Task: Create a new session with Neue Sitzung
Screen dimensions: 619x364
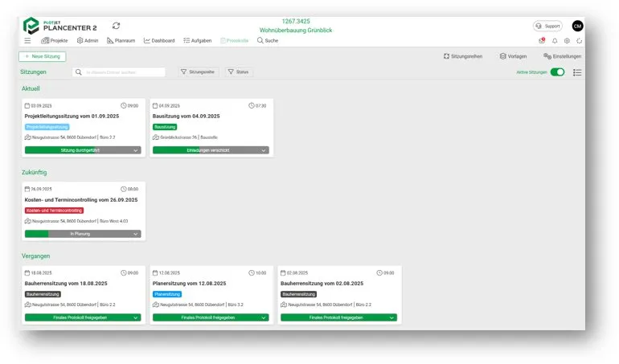Action: click(43, 56)
